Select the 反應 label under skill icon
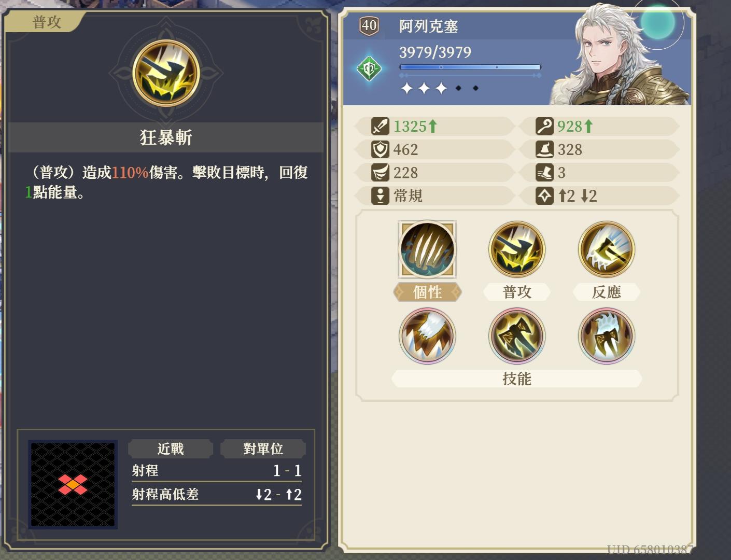This screenshot has width=731, height=560. click(607, 292)
